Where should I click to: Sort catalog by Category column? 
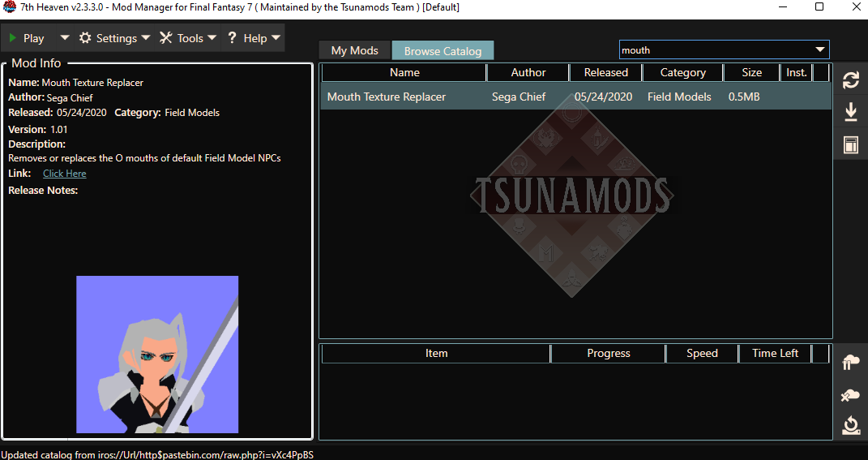682,72
